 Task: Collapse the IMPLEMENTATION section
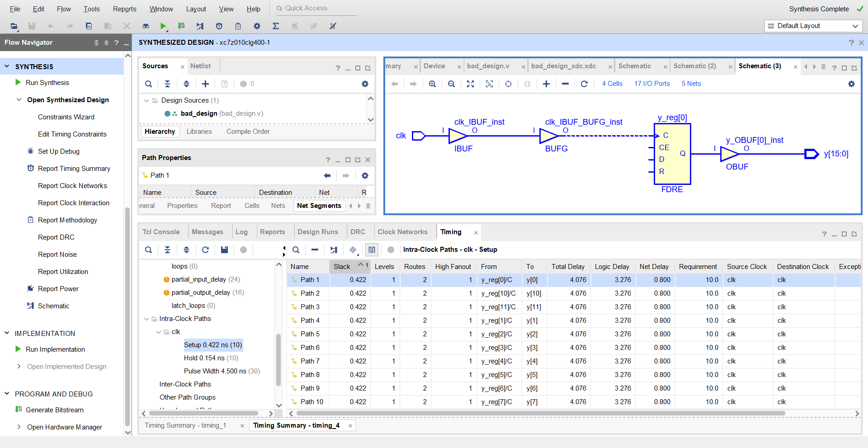coord(7,333)
